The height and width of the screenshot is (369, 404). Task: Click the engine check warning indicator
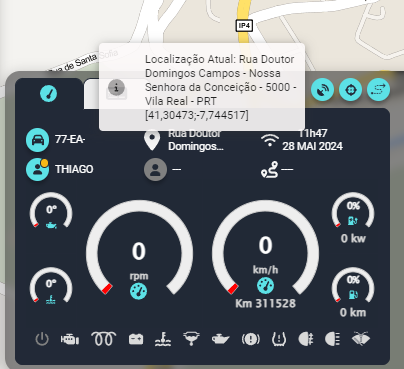pos(70,340)
